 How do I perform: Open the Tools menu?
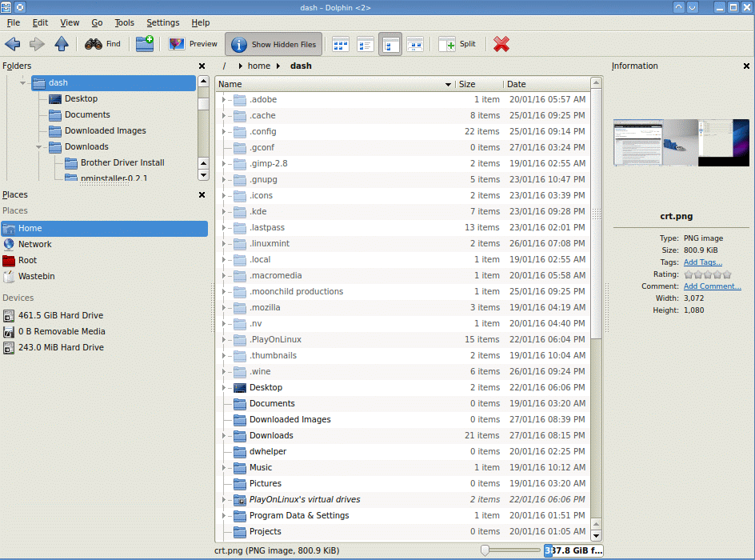(x=124, y=22)
